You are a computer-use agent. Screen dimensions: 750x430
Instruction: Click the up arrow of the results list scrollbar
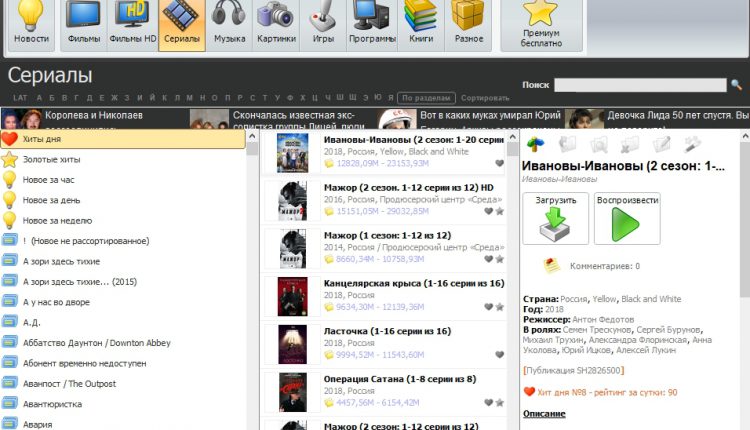point(512,136)
